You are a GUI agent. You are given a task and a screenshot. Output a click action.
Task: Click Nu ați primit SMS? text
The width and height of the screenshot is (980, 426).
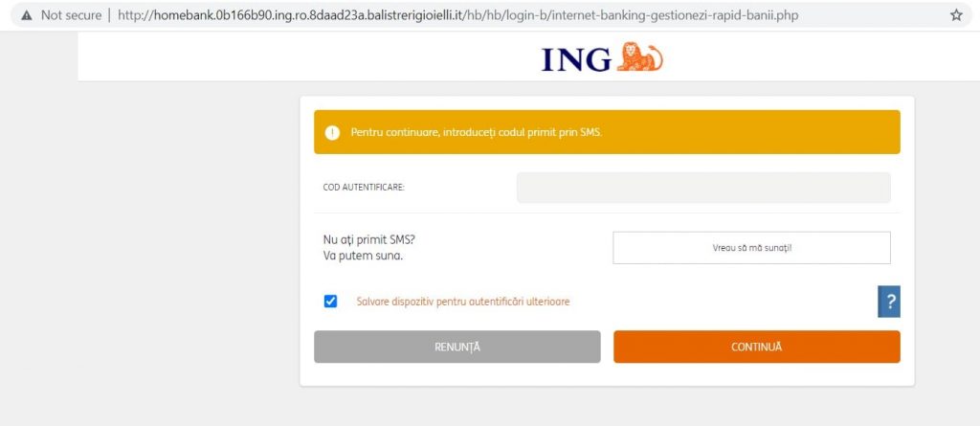[368, 239]
